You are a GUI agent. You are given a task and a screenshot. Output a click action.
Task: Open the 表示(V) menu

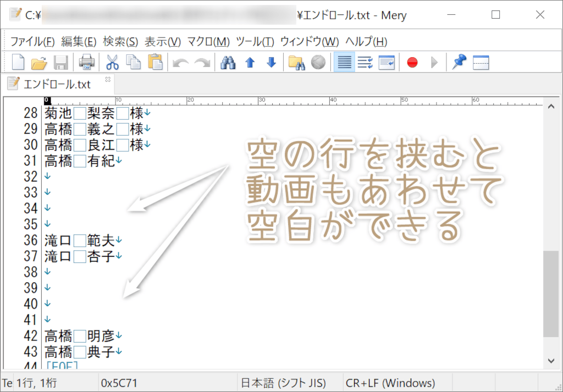(x=163, y=41)
